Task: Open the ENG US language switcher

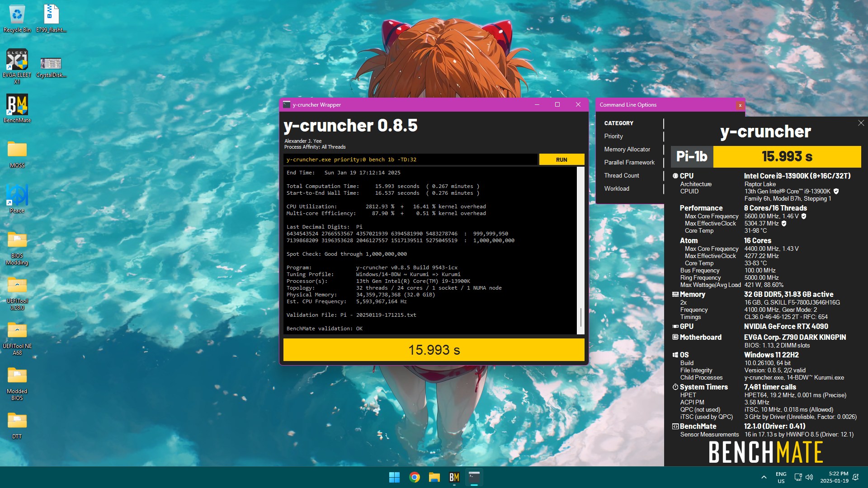Action: pos(781,477)
